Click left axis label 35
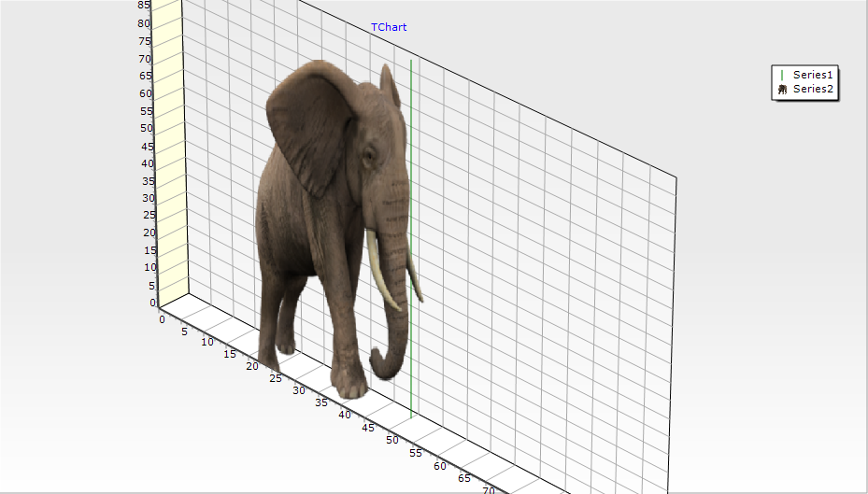Screen dimensions: 868x494 coord(149,181)
